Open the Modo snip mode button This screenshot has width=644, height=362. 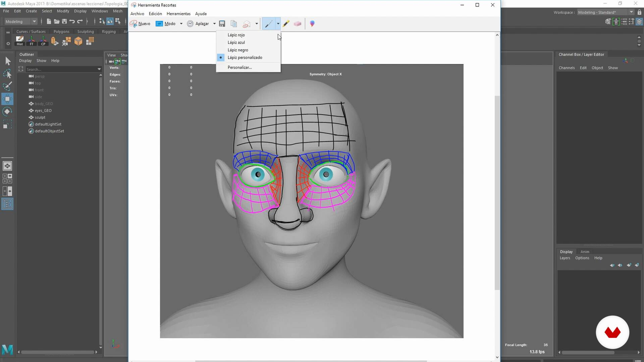click(x=166, y=24)
